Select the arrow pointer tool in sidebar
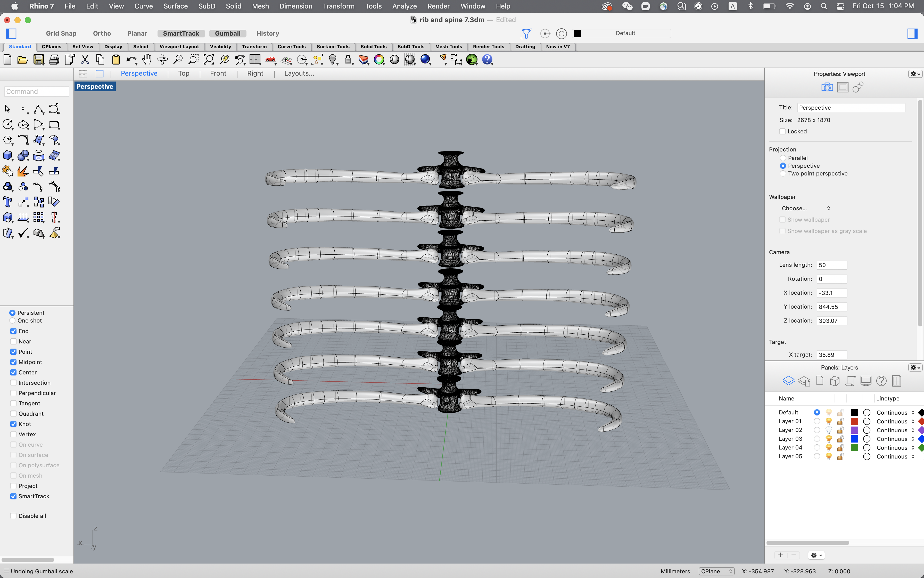This screenshot has width=924, height=578. [x=7, y=109]
